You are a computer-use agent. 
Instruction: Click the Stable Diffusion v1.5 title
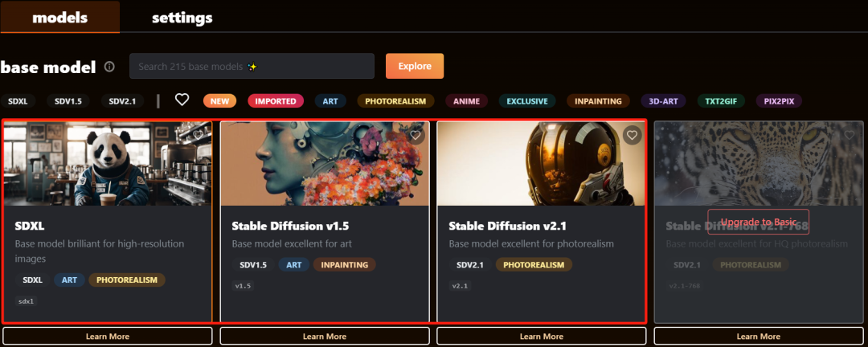point(290,227)
